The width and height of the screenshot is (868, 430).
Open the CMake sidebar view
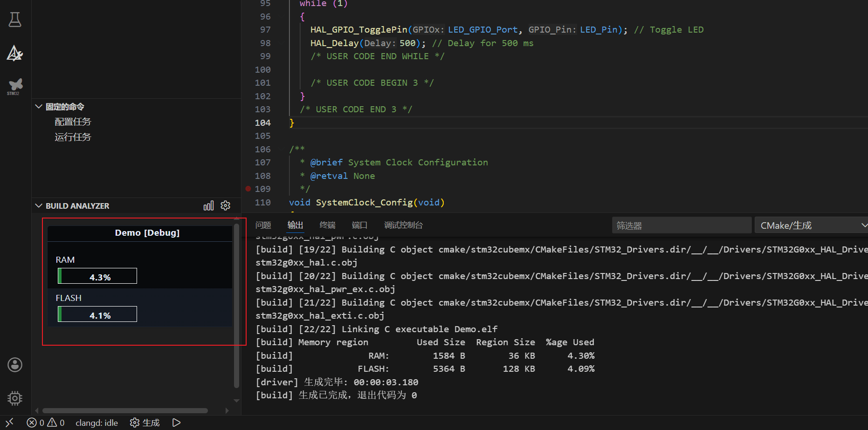click(15, 54)
